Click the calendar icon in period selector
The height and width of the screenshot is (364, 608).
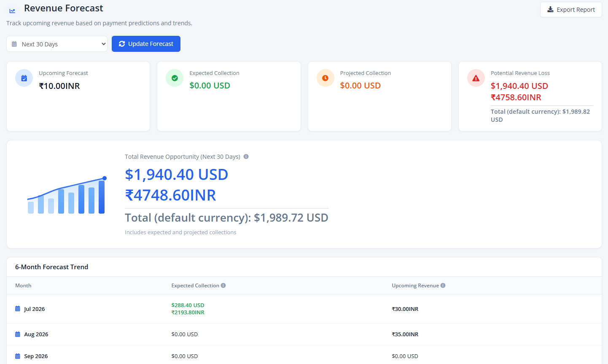tap(14, 44)
